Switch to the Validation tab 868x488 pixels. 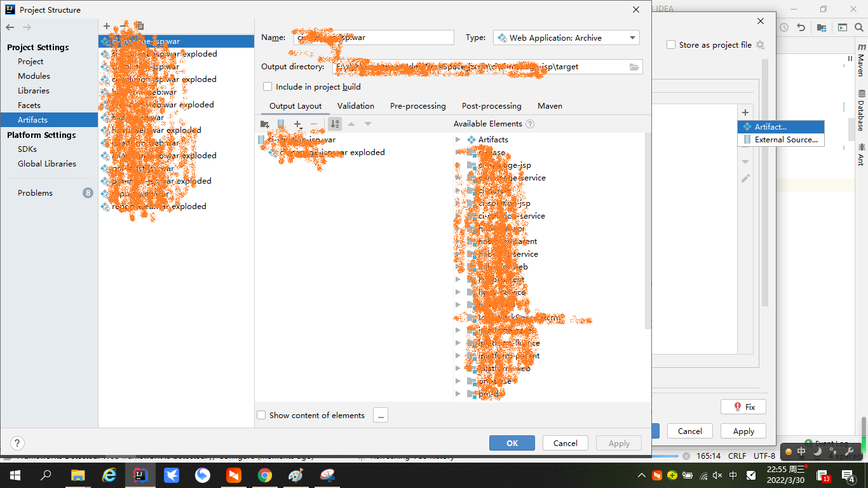(355, 105)
